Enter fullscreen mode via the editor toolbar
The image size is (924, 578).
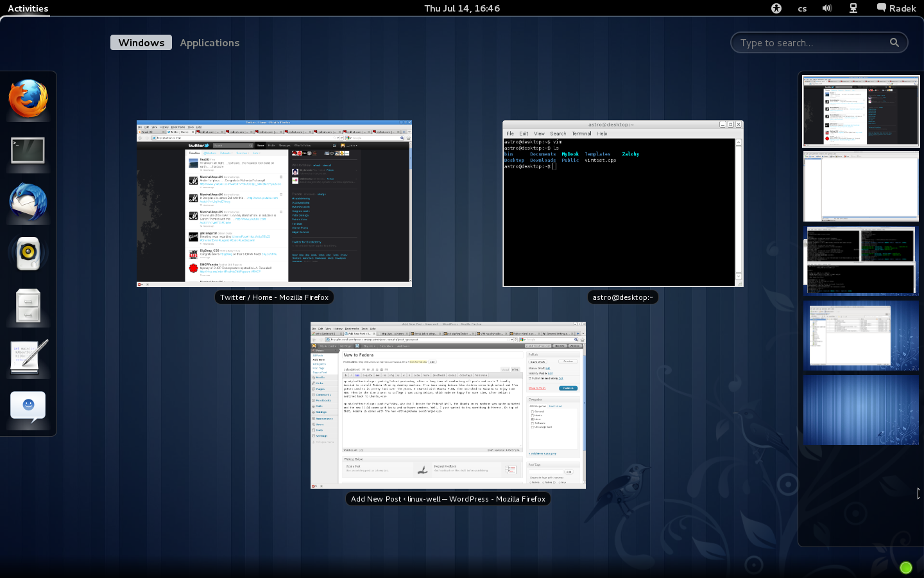[483, 374]
